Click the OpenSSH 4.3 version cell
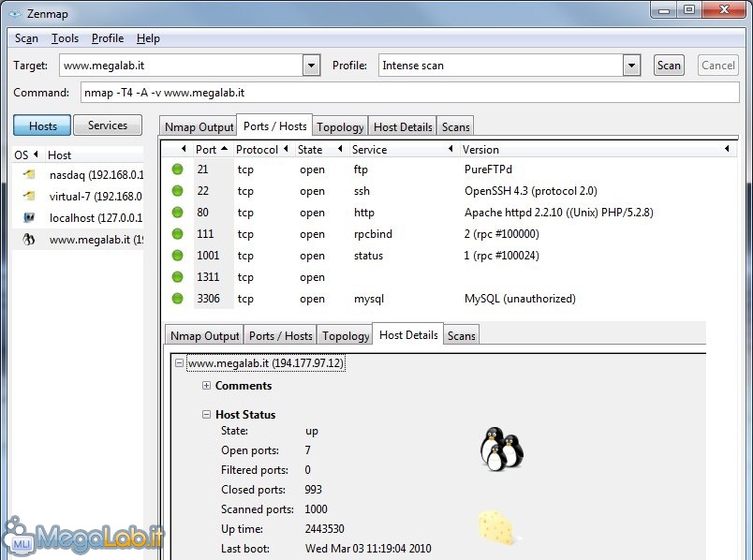 click(x=531, y=191)
